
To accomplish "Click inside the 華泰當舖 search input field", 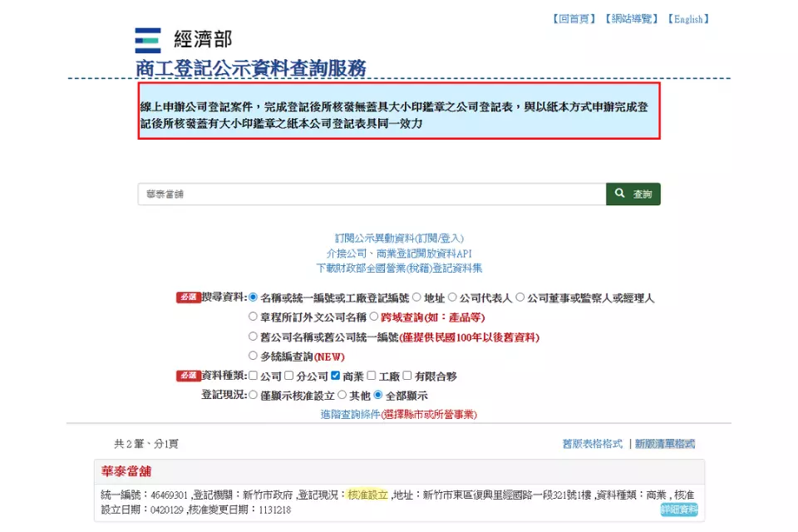I will click(332, 193).
